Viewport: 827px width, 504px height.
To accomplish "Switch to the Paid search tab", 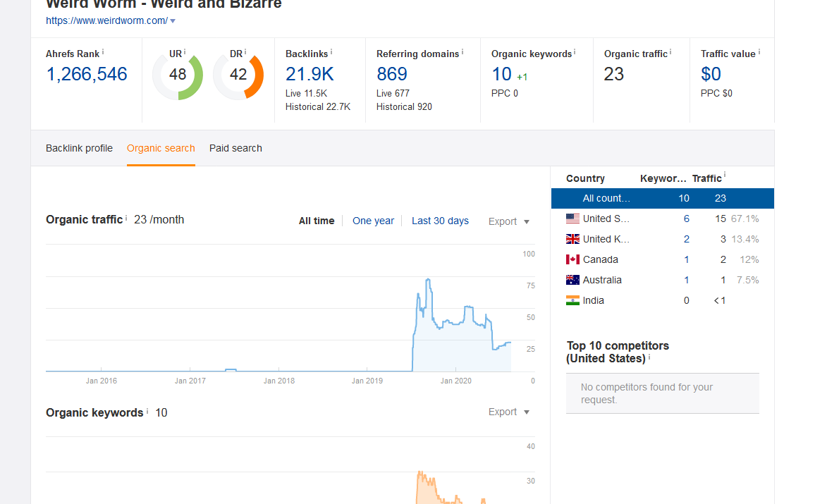I will pyautogui.click(x=235, y=148).
